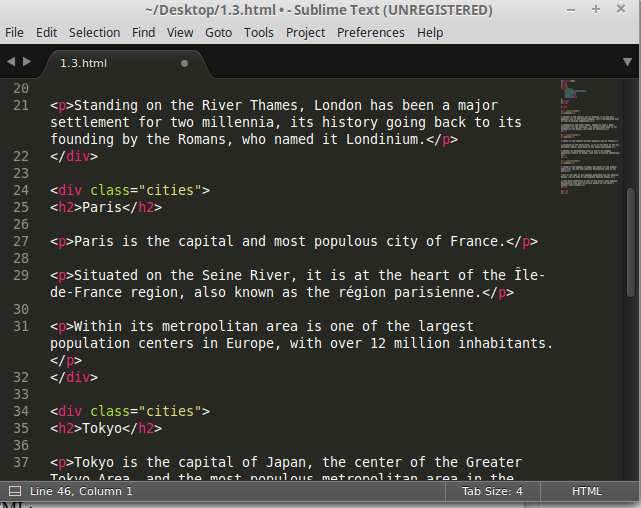
Task: Click the minimap code overview
Action: (x=589, y=137)
